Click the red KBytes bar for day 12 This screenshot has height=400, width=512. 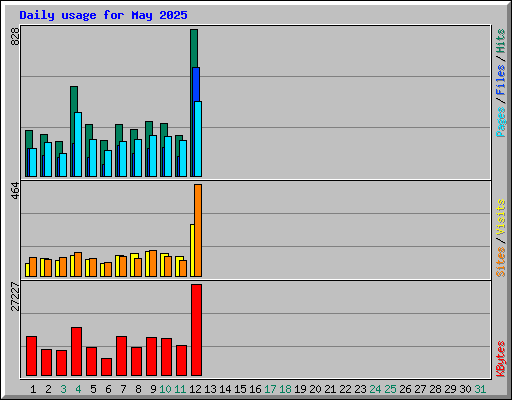tap(196, 330)
